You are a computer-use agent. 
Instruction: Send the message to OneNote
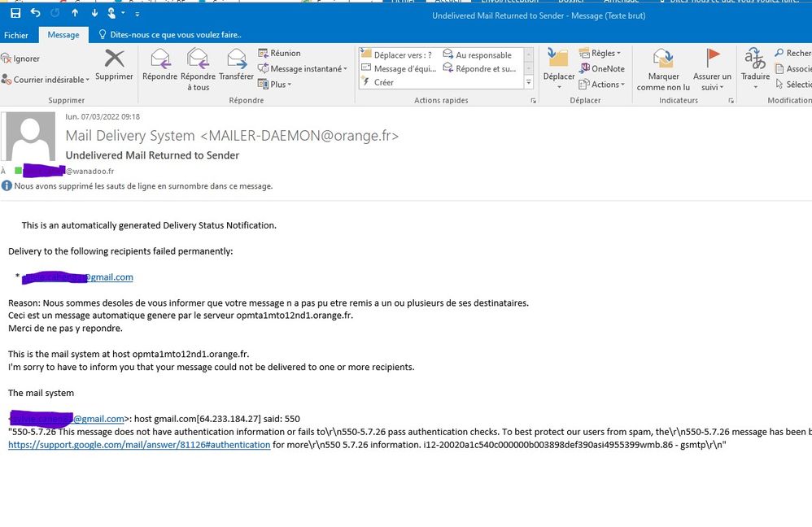(x=602, y=69)
